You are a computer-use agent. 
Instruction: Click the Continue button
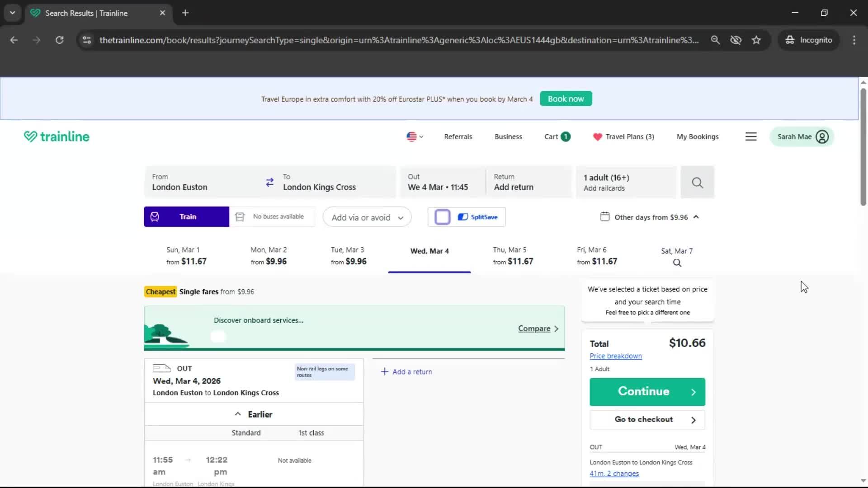647,391
